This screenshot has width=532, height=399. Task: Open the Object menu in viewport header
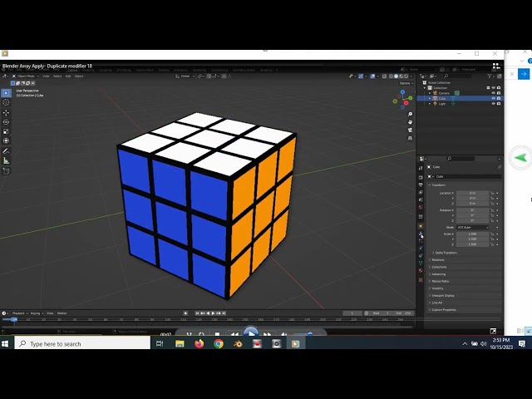point(79,76)
